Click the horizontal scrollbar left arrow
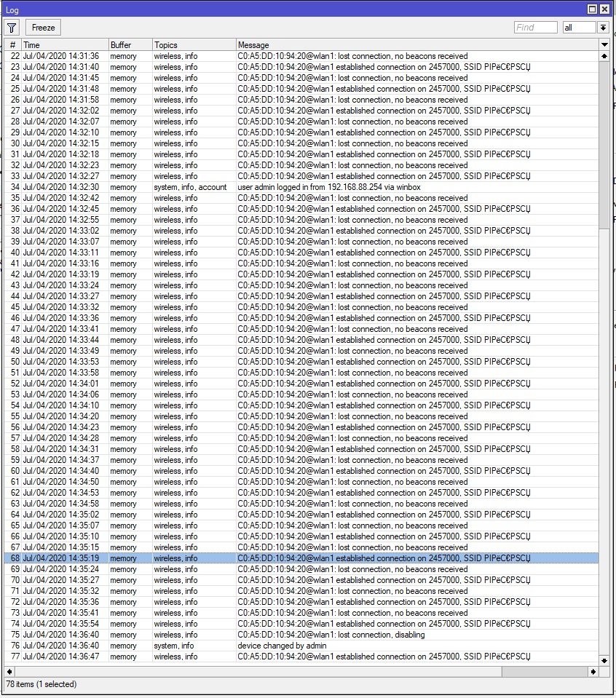 pos(9,671)
